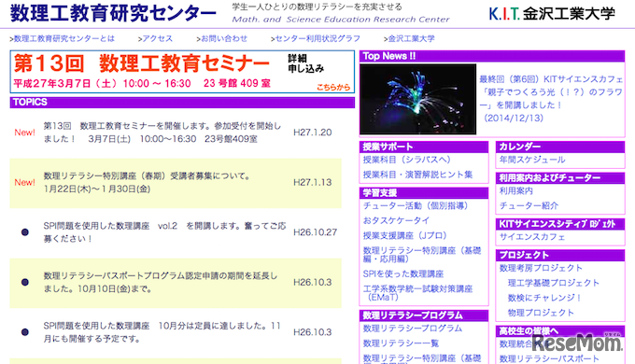This screenshot has height=364, width=635.
Task: Click the SPI講座 10月分は定員に達しました topic
Action: pyautogui.click(x=162, y=332)
